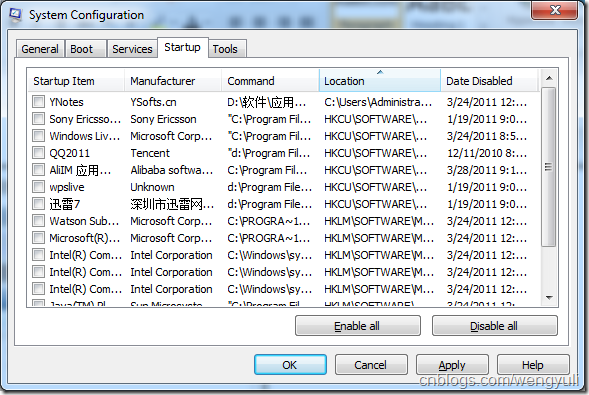
Task: Click the Cancel button
Action: point(371,365)
